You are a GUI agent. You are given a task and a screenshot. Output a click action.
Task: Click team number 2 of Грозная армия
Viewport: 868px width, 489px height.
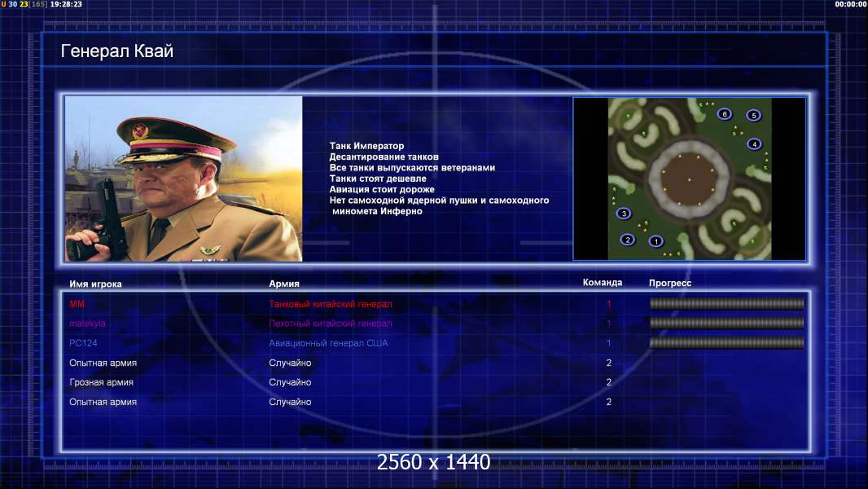(x=608, y=382)
